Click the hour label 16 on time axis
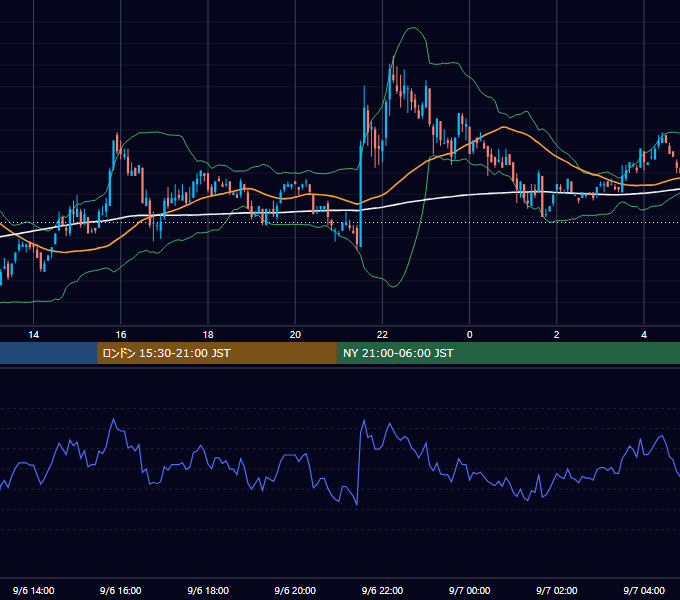680x600 pixels. coord(121,335)
